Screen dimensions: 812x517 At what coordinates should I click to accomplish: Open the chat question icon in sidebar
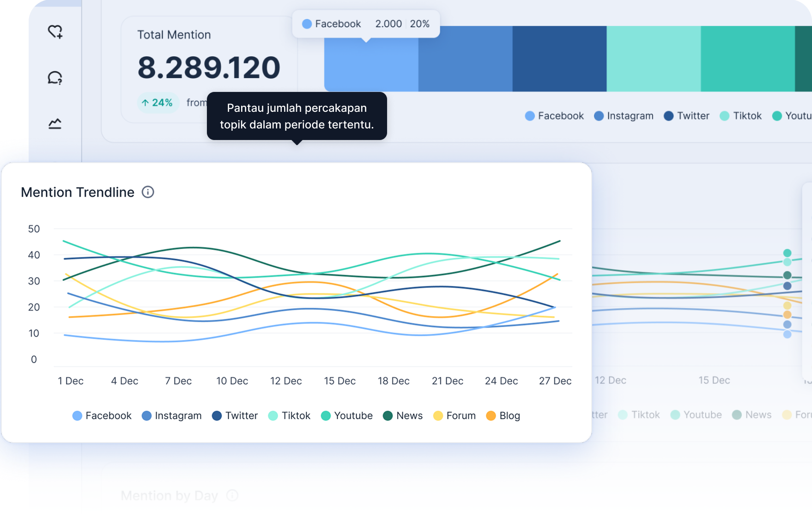[x=55, y=78]
